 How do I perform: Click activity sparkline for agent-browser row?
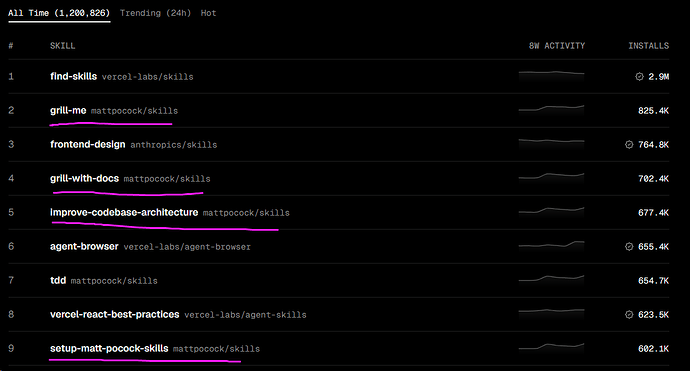[551, 246]
